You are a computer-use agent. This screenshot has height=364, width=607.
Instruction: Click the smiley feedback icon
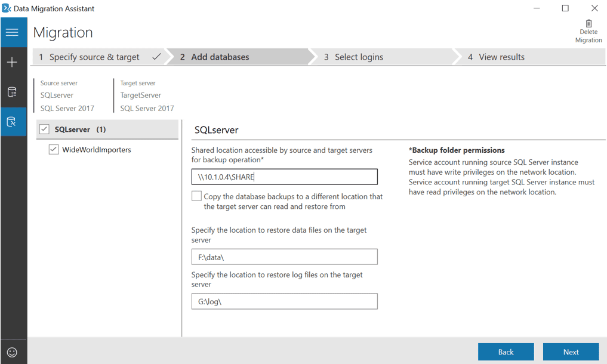pos(12,353)
